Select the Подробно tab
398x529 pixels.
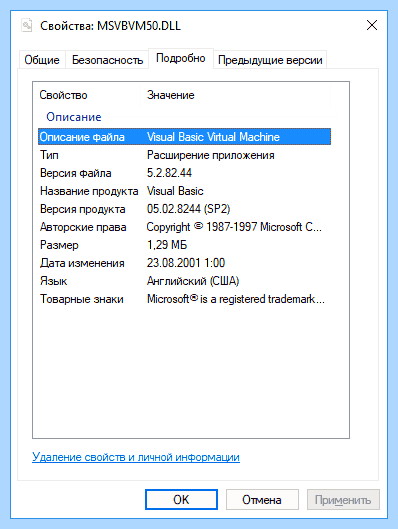(181, 58)
